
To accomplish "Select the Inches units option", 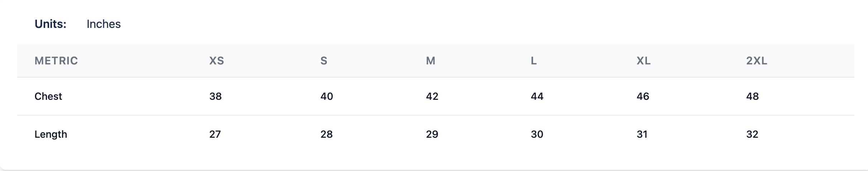I will (x=104, y=24).
